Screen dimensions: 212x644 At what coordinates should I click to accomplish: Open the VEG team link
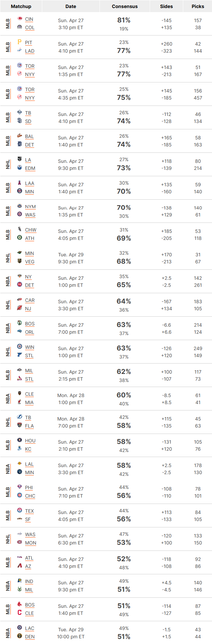point(30,262)
